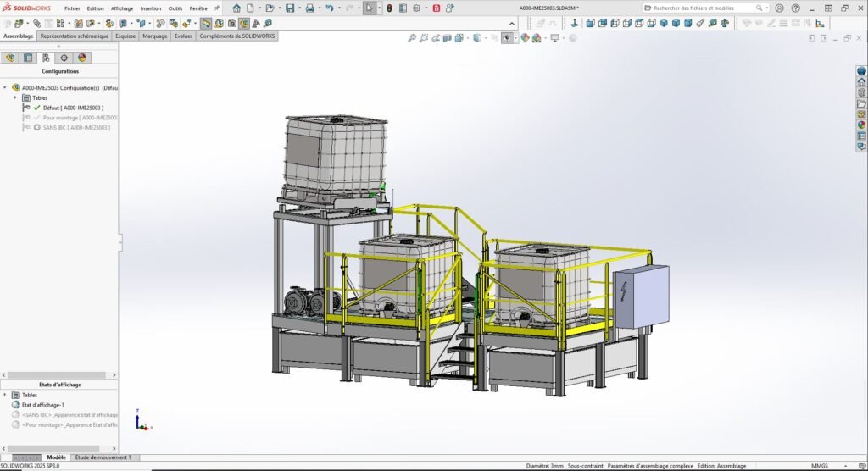Click the Zoom to Fit magnifier icon
The image size is (868, 471).
[x=412, y=37]
